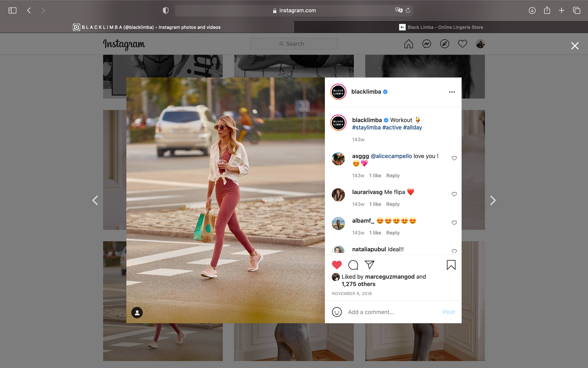Share the post via paper plane icon
This screenshot has height=368, width=588.
point(369,265)
